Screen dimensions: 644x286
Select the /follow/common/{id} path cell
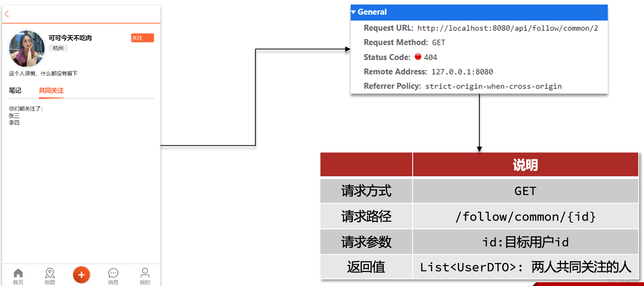tap(525, 217)
